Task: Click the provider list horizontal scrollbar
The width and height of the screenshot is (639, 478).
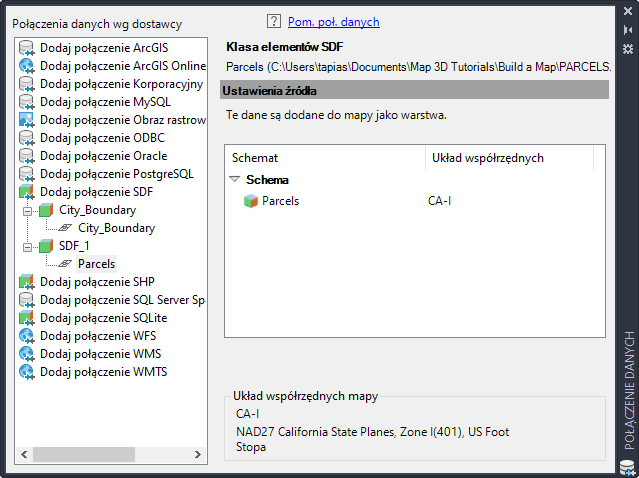Action: pyautogui.click(x=80, y=454)
